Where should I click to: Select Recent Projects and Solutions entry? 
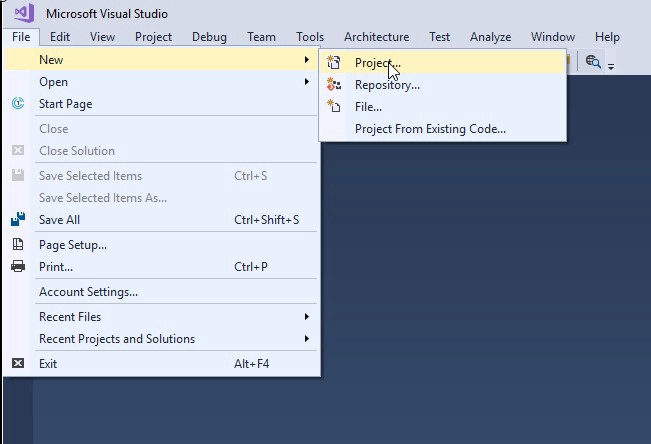161,339
